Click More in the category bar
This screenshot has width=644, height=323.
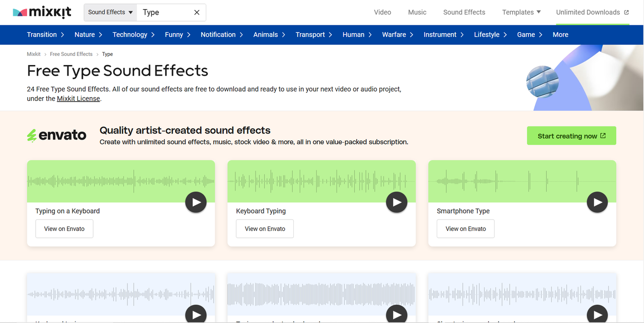click(560, 34)
